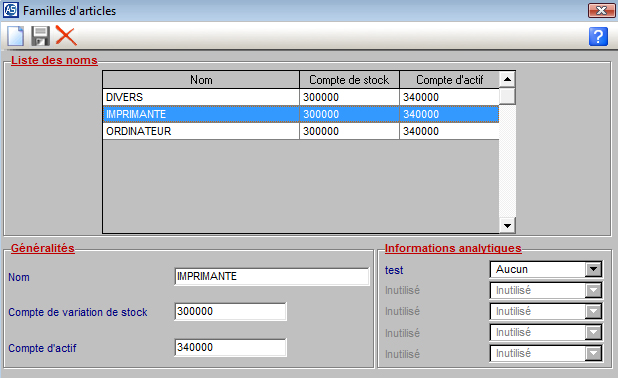
Task: Click the 340000 actif cell of ORDINATEUR
Action: tap(449, 131)
